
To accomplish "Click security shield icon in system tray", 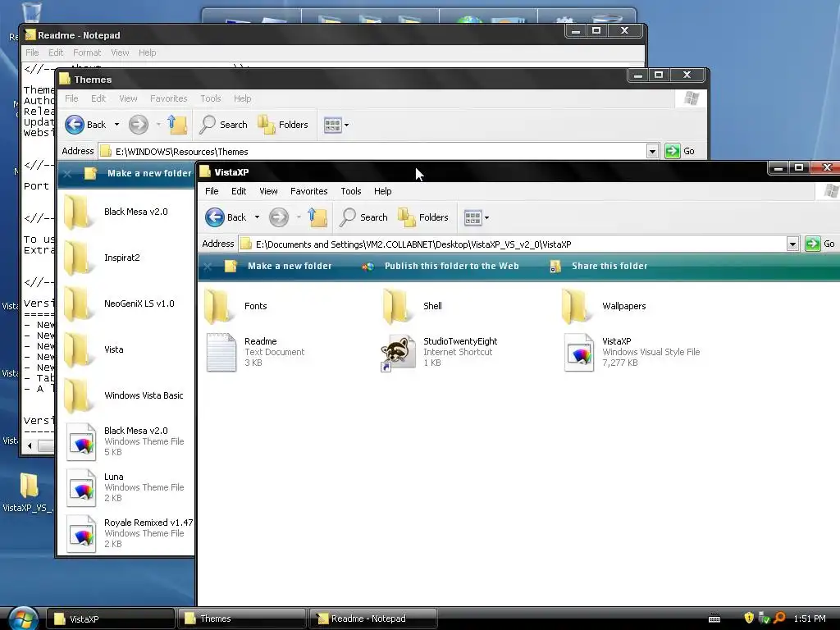I will click(749, 618).
